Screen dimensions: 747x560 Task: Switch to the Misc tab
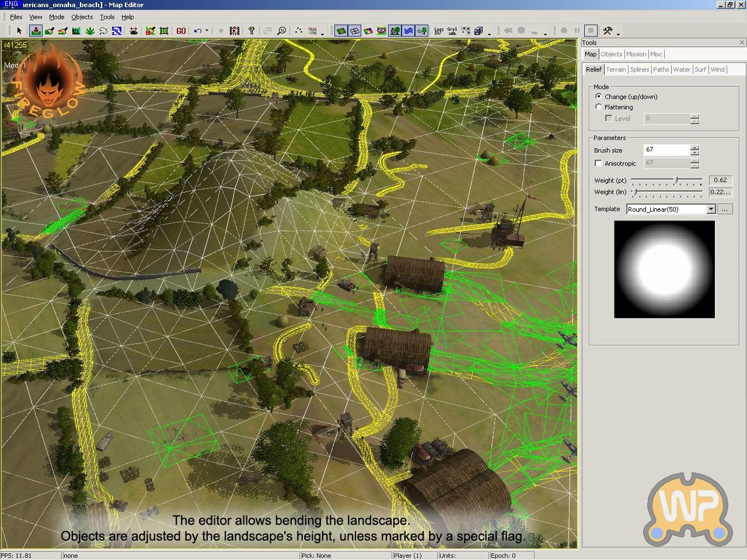[656, 54]
